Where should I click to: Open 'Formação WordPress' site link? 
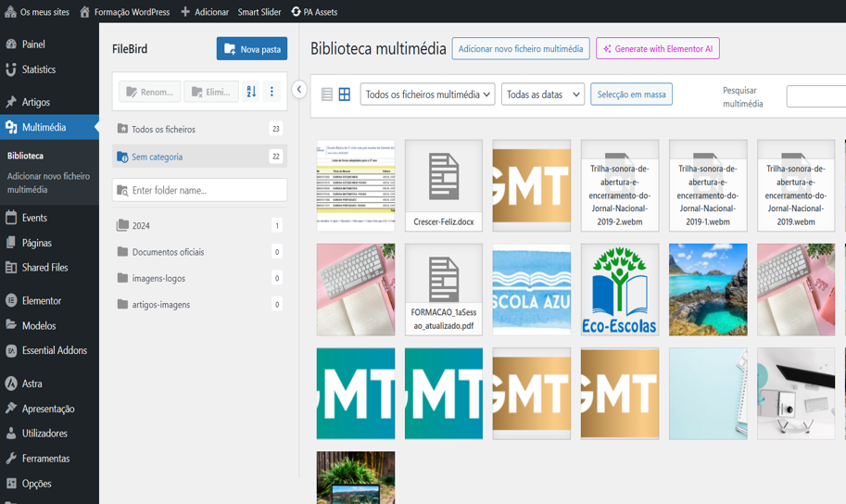[x=125, y=12]
